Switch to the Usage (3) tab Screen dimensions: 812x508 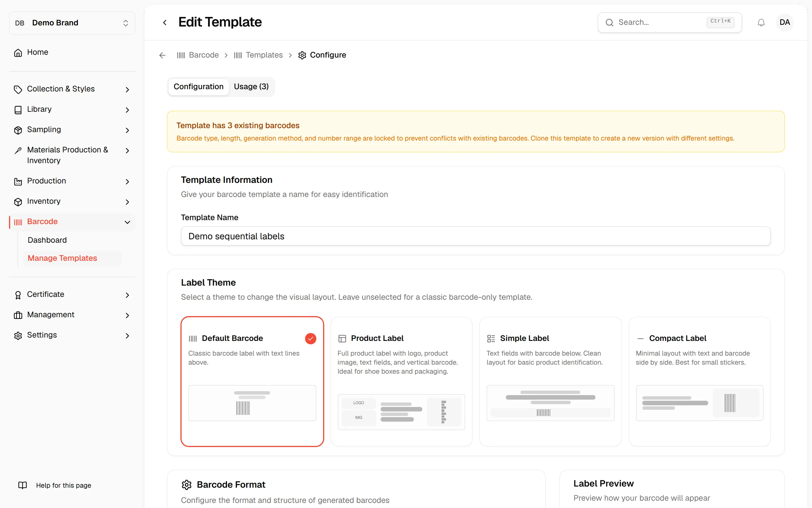tap(251, 87)
